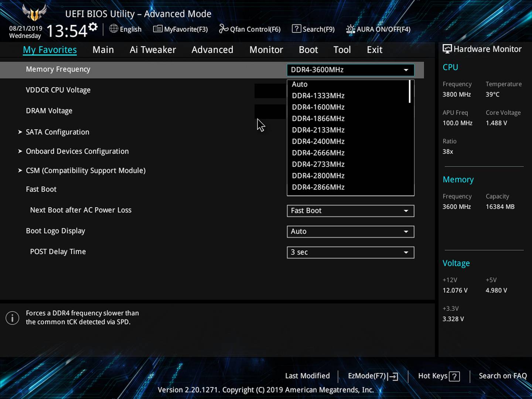This screenshot has height=399, width=532.
Task: Click the EzMode exit arrow icon
Action: pos(393,376)
